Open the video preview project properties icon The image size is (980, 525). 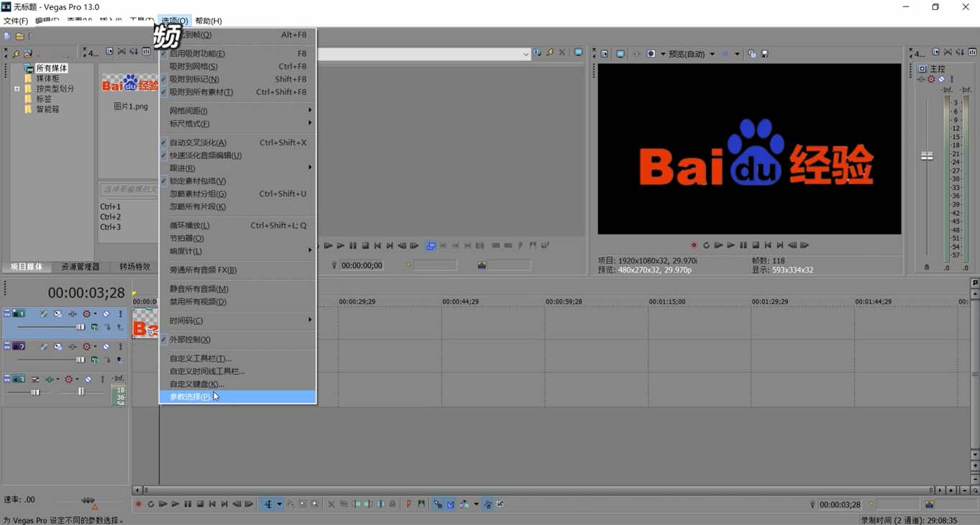(605, 54)
